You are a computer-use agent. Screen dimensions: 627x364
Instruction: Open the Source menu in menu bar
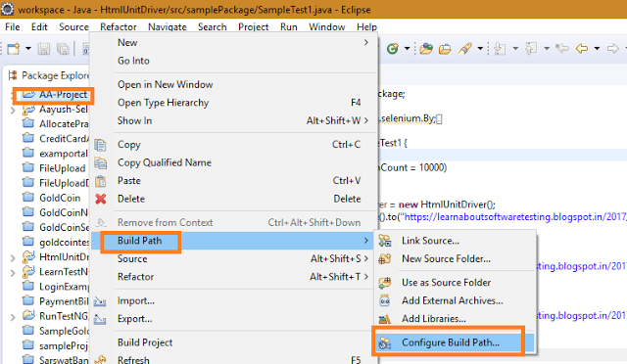(74, 26)
